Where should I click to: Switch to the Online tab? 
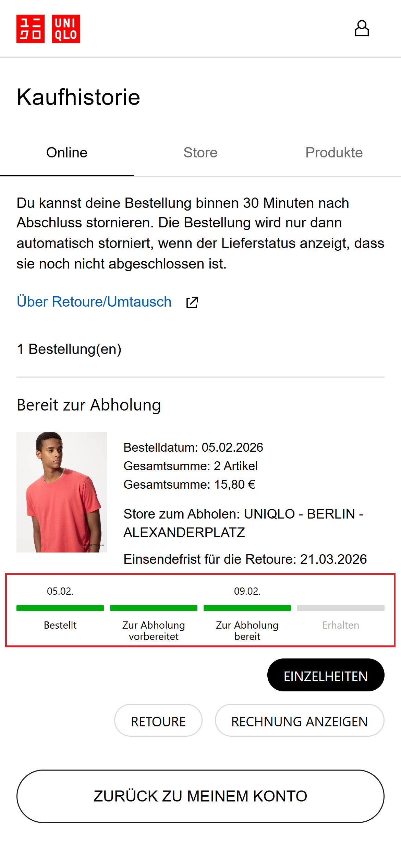coord(67,153)
